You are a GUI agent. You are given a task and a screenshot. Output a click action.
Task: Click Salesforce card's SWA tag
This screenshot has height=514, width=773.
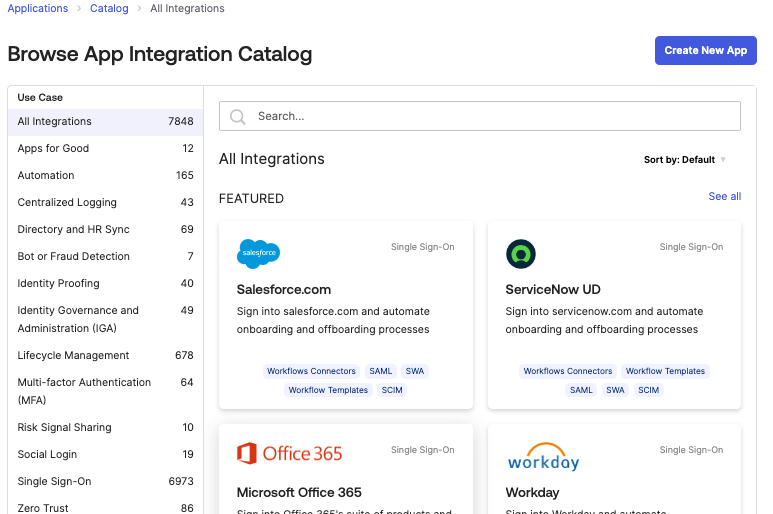415,371
